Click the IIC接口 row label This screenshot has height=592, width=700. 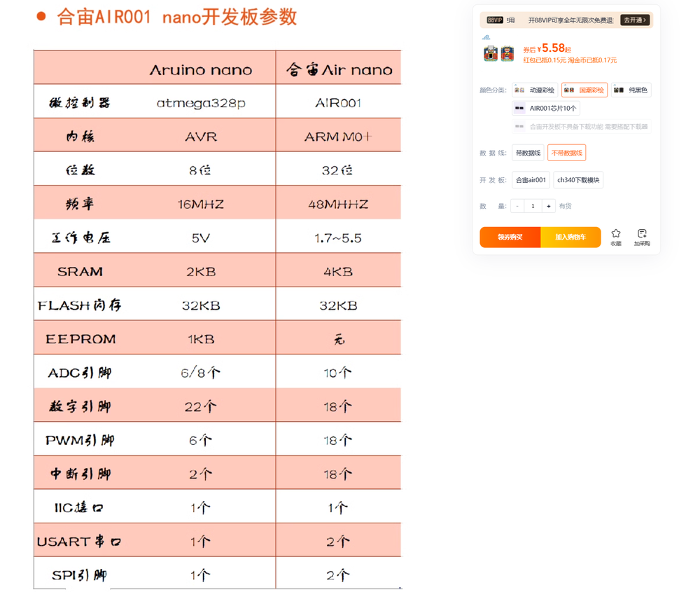(x=79, y=507)
